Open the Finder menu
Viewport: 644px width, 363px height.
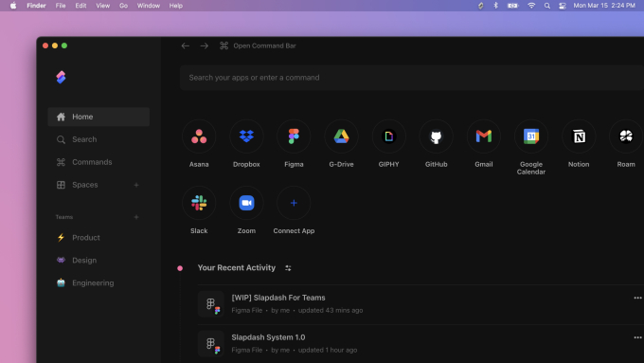36,6
